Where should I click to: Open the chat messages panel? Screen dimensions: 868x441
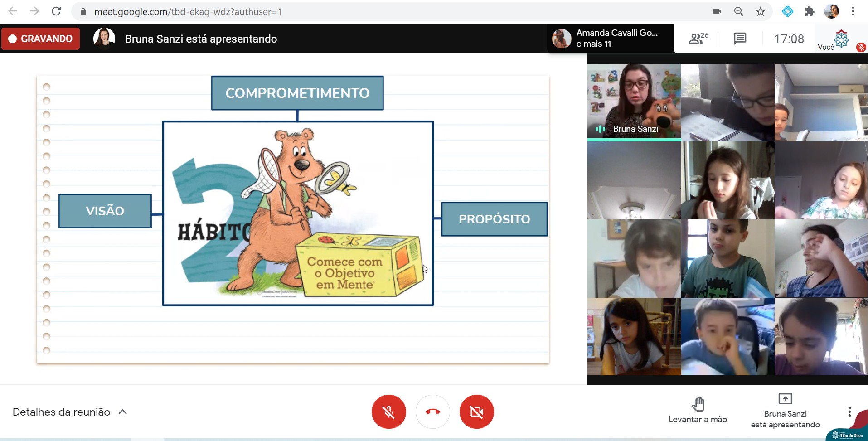pyautogui.click(x=740, y=39)
